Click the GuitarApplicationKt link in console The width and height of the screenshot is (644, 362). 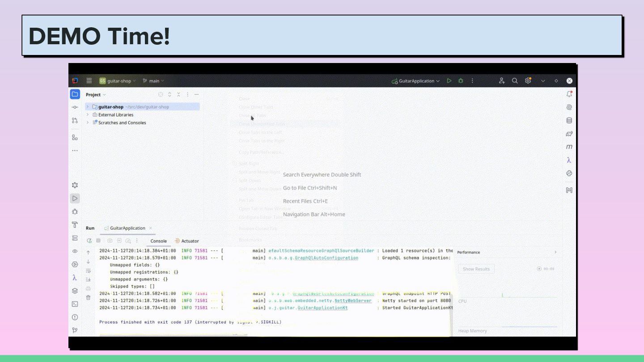pos(322,308)
